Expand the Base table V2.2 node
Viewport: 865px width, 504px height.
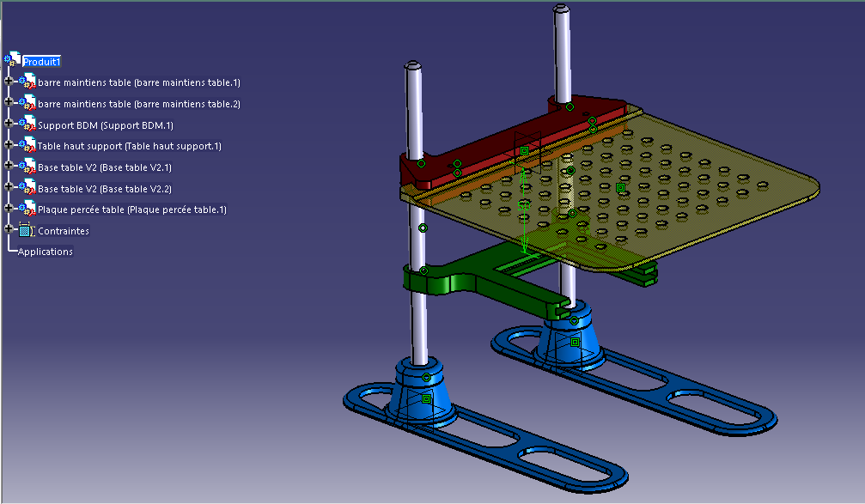point(9,186)
